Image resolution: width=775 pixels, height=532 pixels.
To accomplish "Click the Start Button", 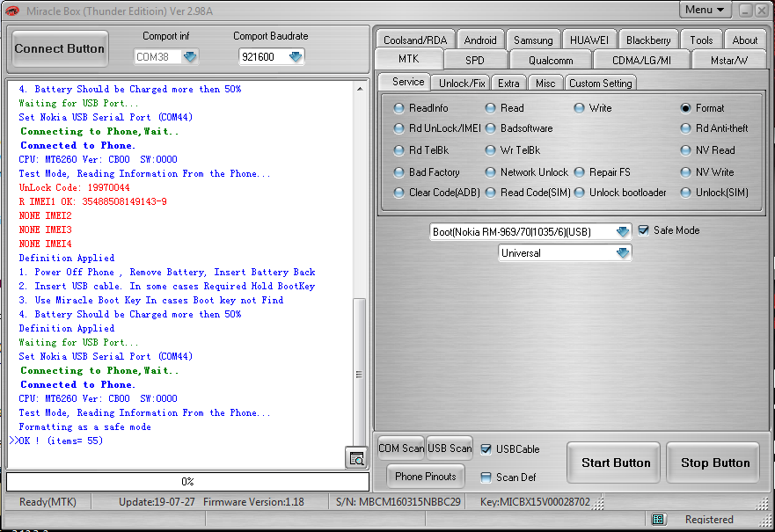I will pos(614,463).
